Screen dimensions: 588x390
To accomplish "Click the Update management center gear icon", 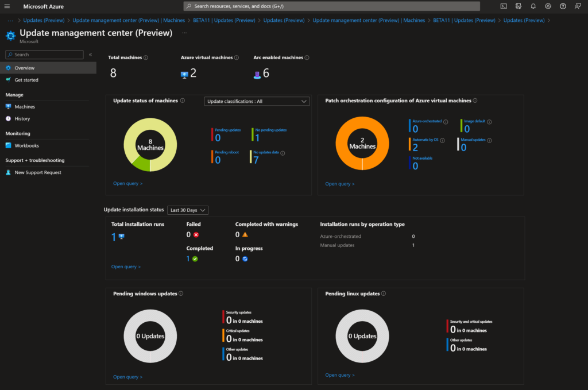I will tap(10, 36).
